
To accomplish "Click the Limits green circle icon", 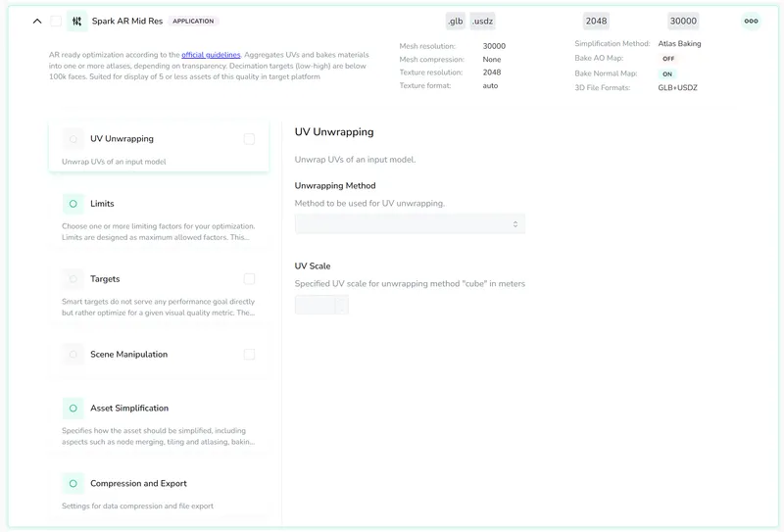I will [x=73, y=204].
